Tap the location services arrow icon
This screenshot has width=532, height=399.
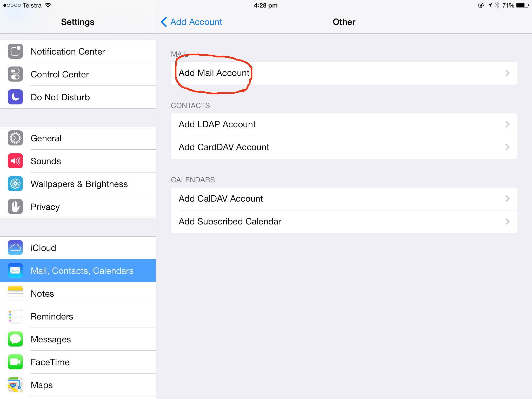tap(490, 5)
